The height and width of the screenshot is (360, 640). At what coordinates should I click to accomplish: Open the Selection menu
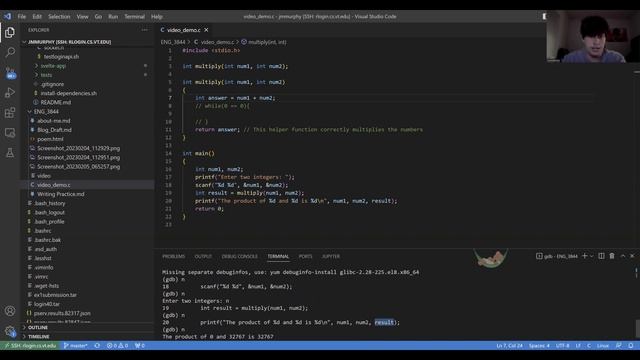59,17
